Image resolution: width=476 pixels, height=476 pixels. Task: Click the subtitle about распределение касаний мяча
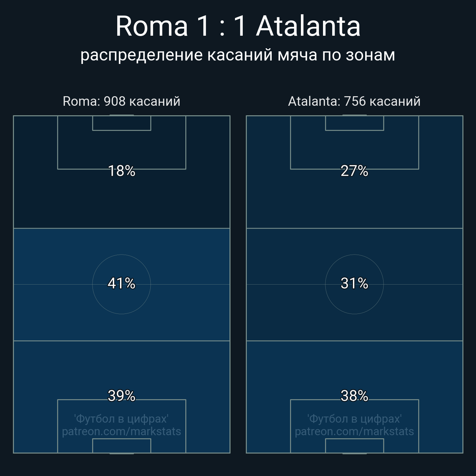(238, 55)
